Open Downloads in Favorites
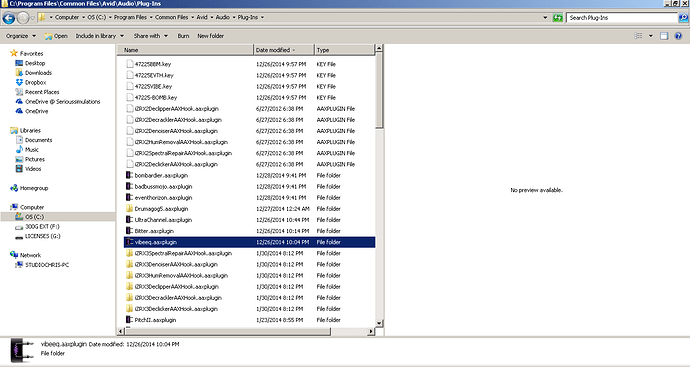 point(38,73)
